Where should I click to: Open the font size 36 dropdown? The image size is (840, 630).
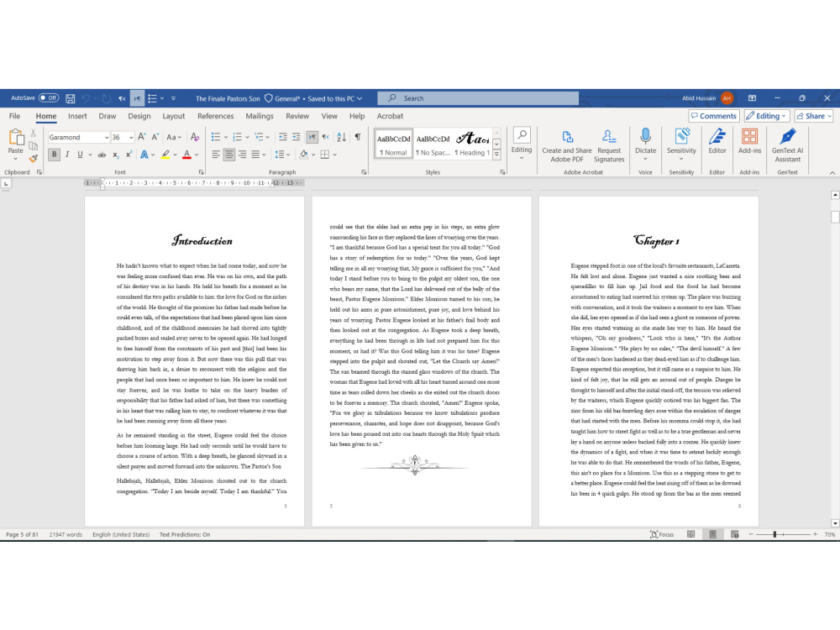pos(131,138)
